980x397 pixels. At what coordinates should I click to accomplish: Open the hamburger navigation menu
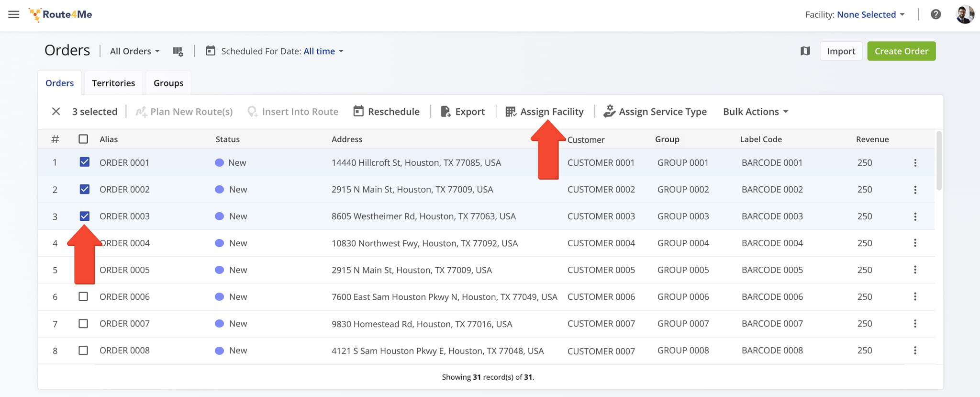point(14,14)
